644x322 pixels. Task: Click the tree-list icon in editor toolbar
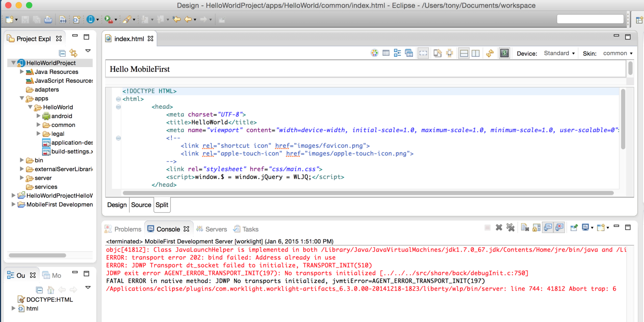point(397,53)
